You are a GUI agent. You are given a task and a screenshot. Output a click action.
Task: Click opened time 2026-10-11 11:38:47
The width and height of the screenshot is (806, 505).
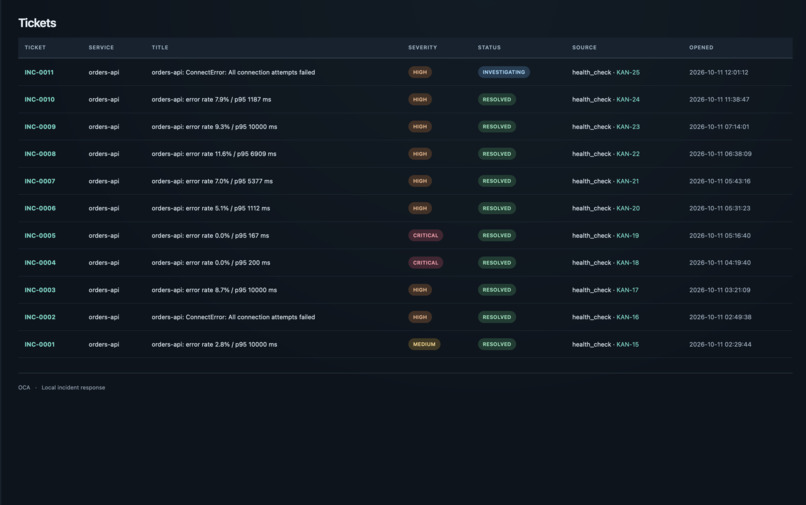[x=719, y=100]
